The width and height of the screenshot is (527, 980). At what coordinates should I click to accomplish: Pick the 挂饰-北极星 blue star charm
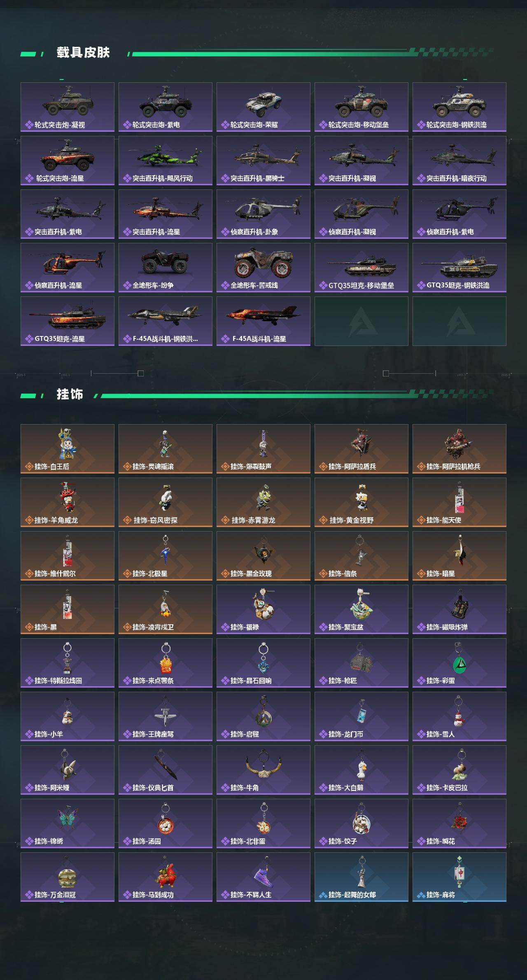[166, 556]
